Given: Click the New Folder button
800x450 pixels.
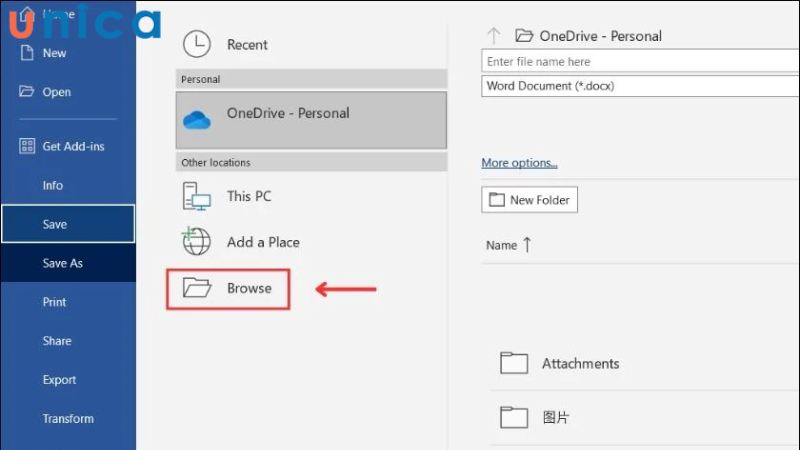Looking at the screenshot, I should [x=530, y=199].
